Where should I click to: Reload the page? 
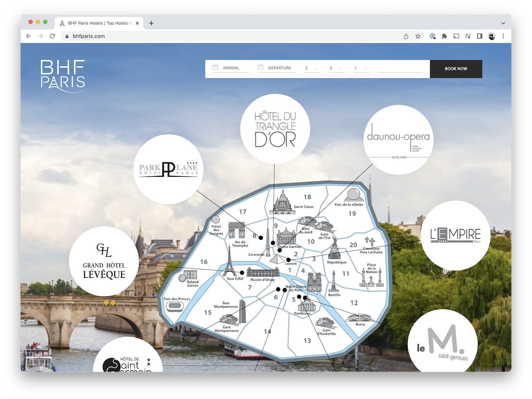click(52, 36)
